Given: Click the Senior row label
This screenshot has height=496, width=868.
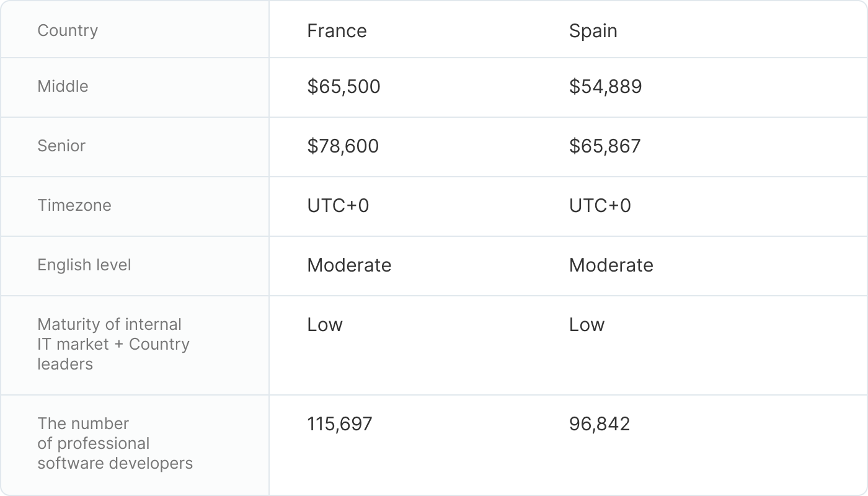Looking at the screenshot, I should 61,146.
